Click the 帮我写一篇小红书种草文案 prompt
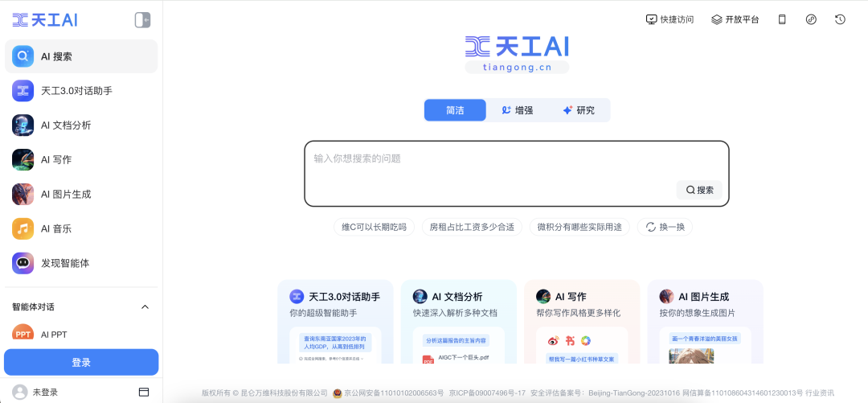Screen dimensions: 868x403 (582, 359)
